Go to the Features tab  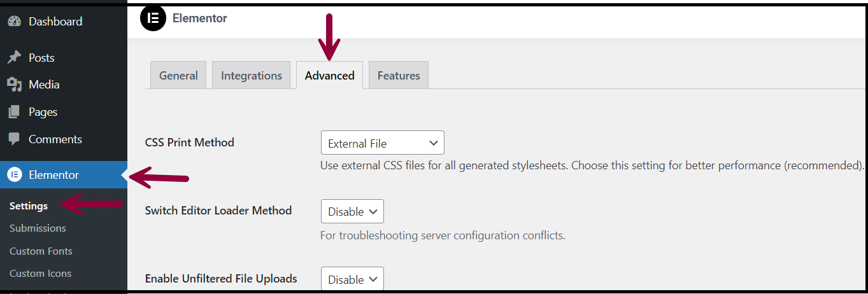click(399, 76)
